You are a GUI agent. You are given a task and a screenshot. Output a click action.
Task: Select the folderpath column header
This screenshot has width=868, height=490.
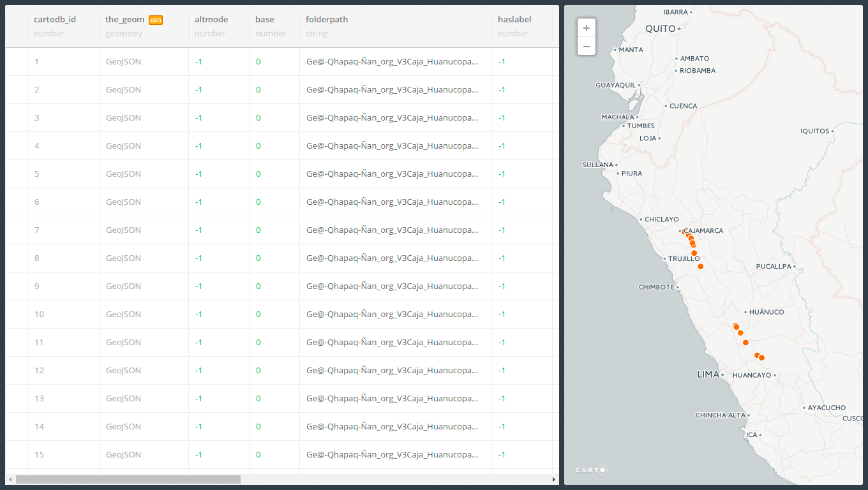pyautogui.click(x=327, y=19)
